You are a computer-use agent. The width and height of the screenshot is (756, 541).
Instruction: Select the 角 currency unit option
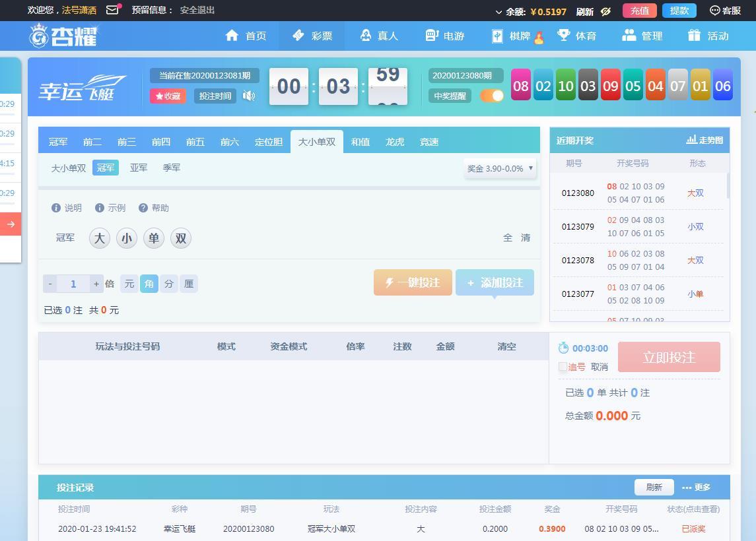click(x=149, y=284)
